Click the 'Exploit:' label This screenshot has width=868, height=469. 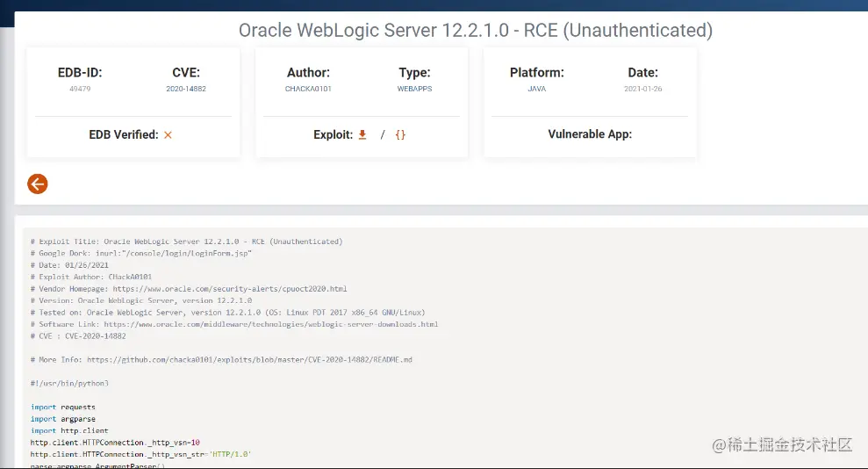click(x=333, y=134)
